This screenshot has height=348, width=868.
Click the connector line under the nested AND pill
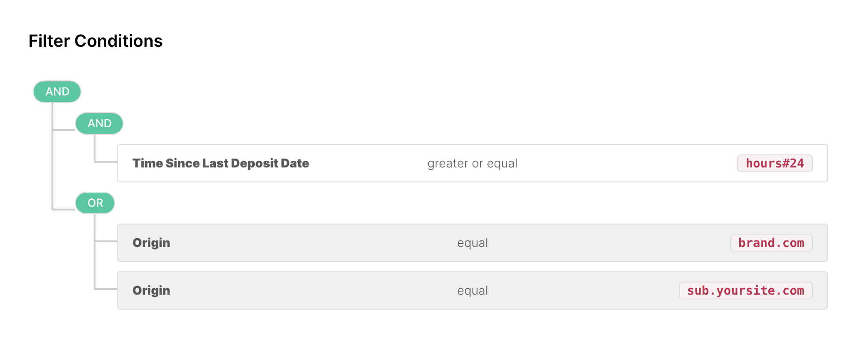pyautogui.click(x=95, y=149)
